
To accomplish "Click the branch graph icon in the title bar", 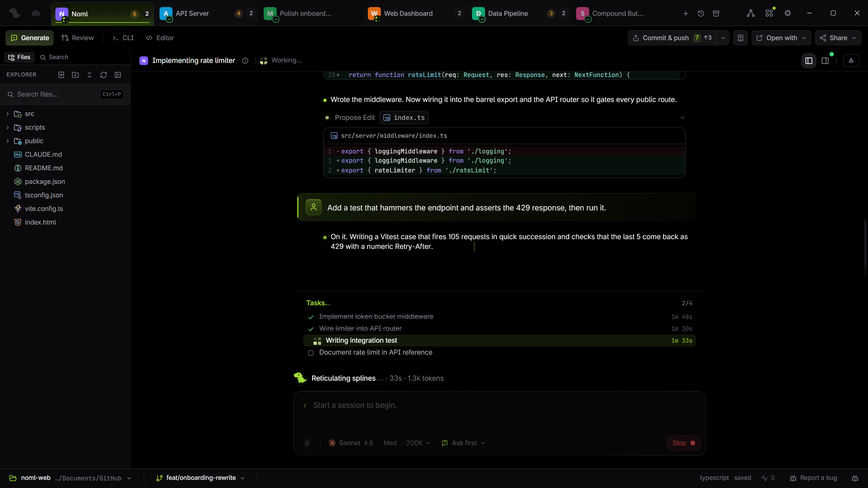I will coord(750,13).
